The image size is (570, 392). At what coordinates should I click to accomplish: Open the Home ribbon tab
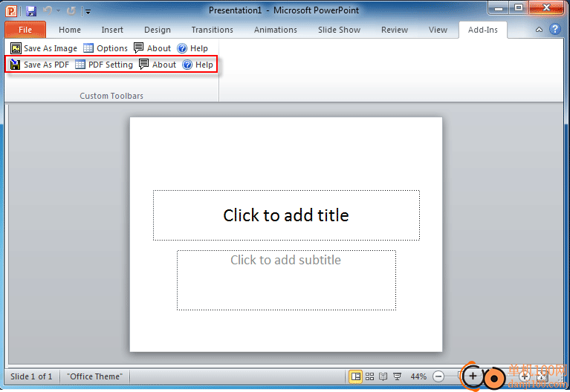tap(70, 30)
